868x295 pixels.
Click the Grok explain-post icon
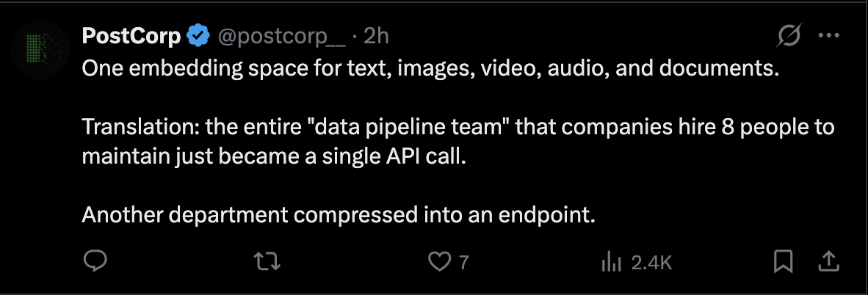pos(789,35)
